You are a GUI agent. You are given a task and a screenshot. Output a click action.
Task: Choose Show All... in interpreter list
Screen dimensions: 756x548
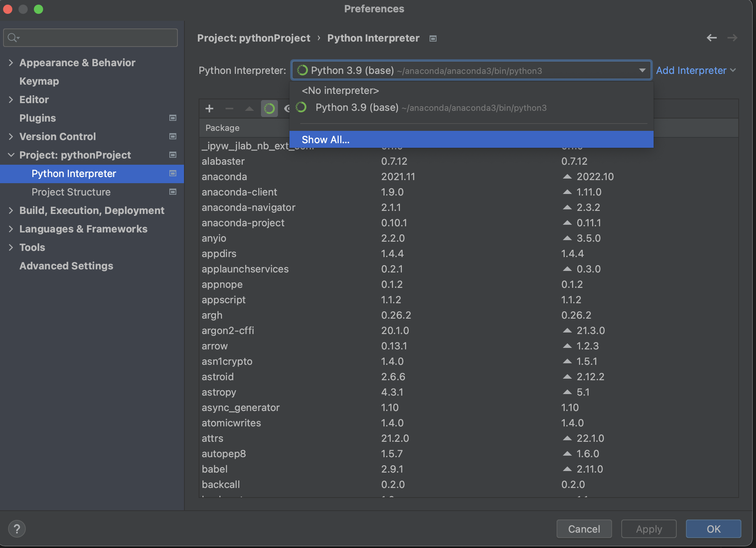click(471, 139)
